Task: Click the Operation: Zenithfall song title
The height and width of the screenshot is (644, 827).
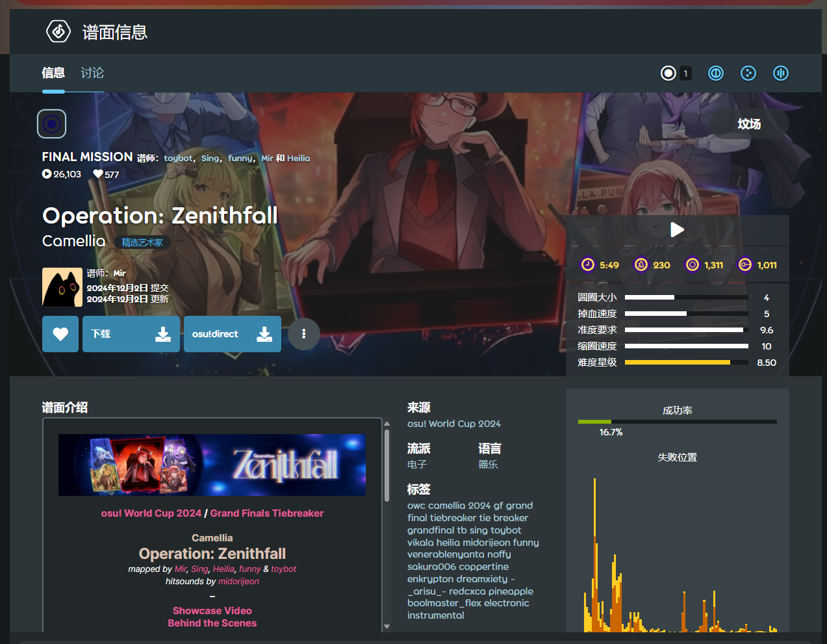Action: tap(160, 215)
